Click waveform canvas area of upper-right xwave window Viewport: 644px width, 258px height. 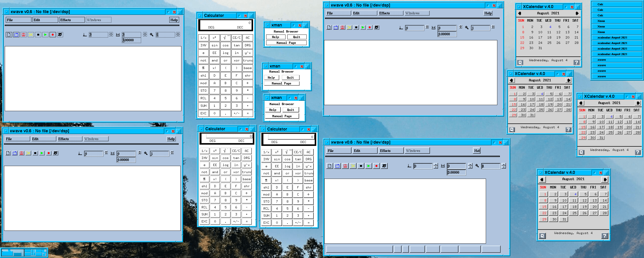[411, 73]
